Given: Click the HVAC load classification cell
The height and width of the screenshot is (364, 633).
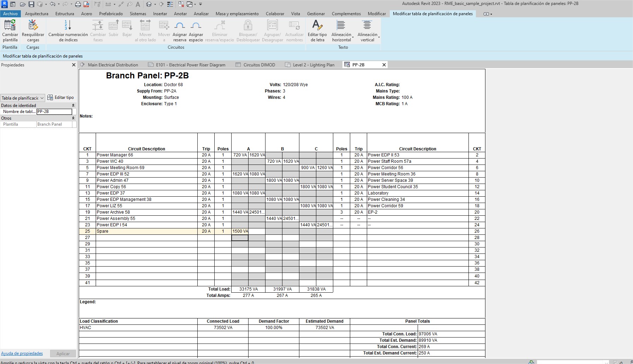Looking at the screenshot, I should click(138, 328).
